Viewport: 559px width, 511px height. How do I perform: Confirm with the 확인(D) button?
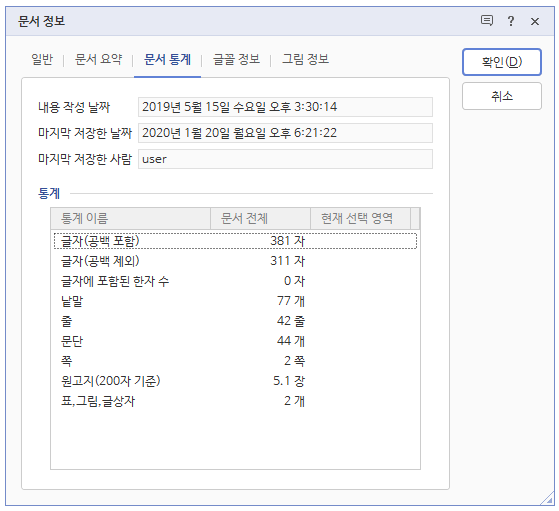pyautogui.click(x=502, y=62)
